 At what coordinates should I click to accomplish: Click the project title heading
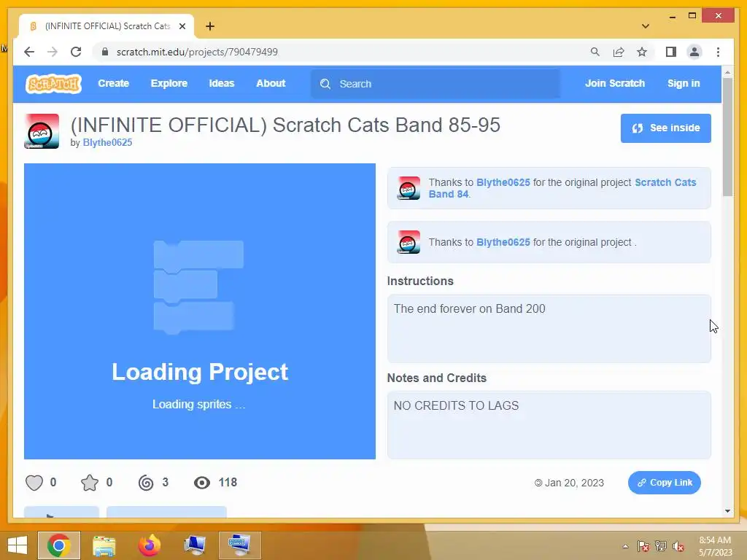click(285, 125)
